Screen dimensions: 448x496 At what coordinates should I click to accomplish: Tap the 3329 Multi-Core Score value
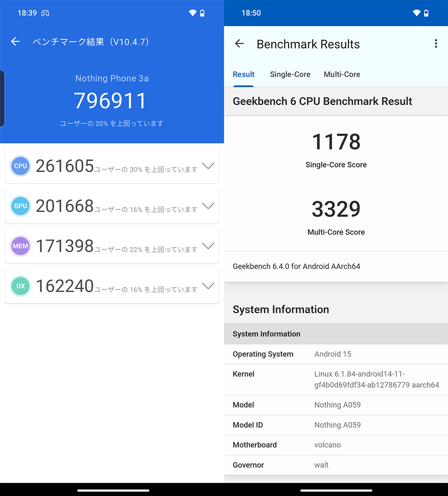(336, 209)
